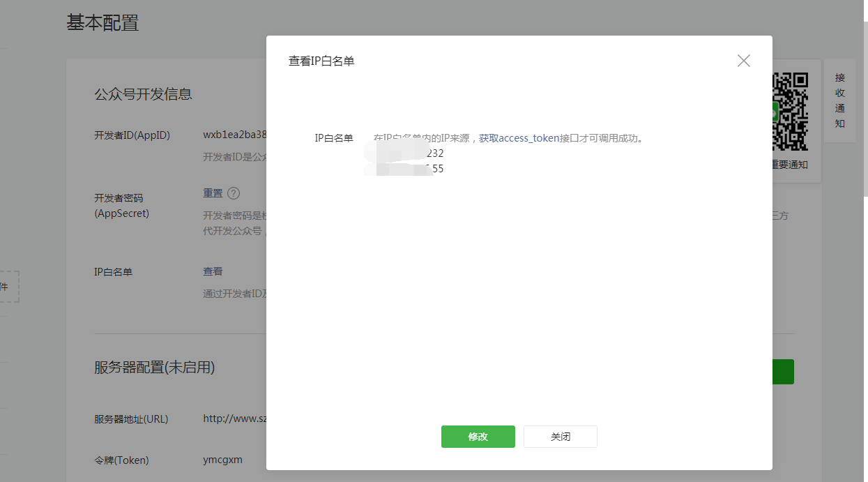Click 重置 to reset the AppSecret
Image resolution: width=868 pixels, height=482 pixels.
pyautogui.click(x=212, y=193)
